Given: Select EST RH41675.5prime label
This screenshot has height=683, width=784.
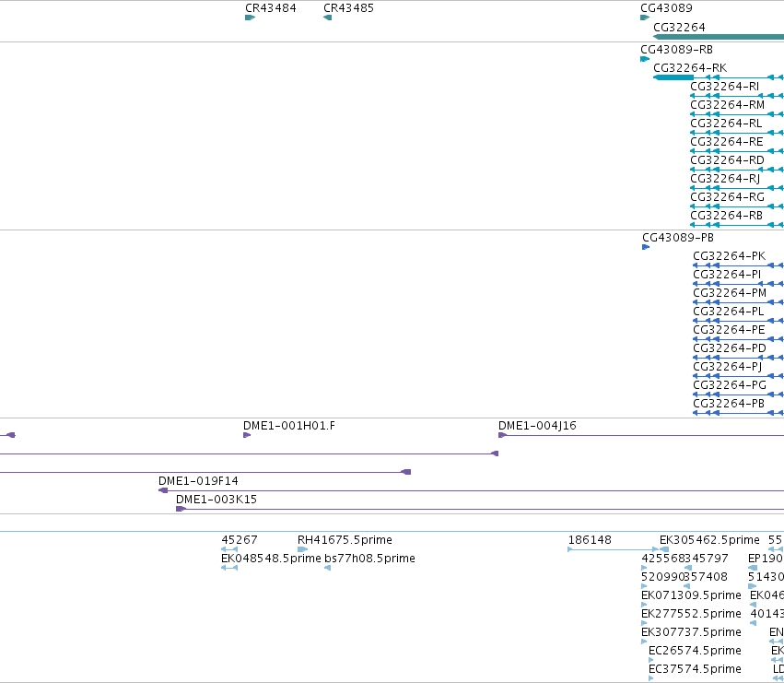Looking at the screenshot, I should coord(345,540).
